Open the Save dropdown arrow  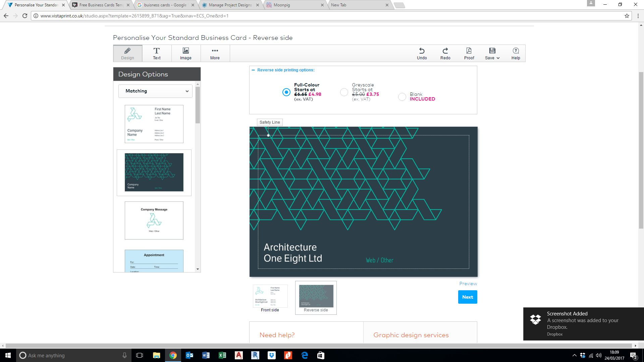[498, 58]
